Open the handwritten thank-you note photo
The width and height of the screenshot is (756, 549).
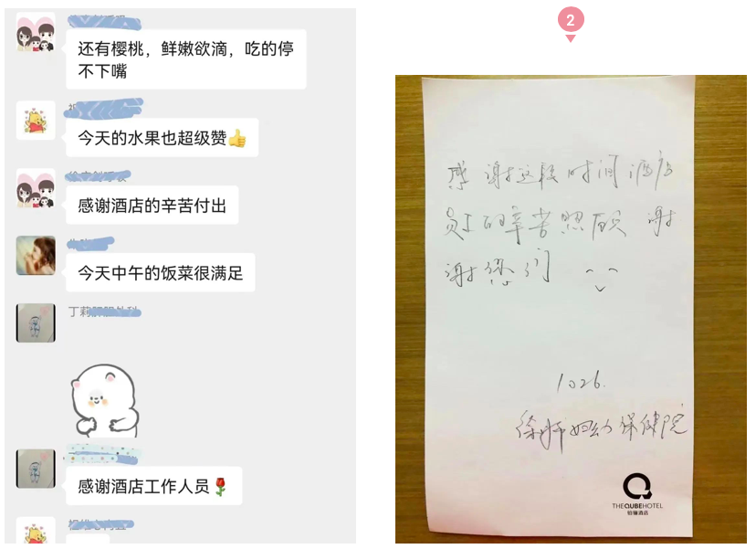(x=571, y=310)
